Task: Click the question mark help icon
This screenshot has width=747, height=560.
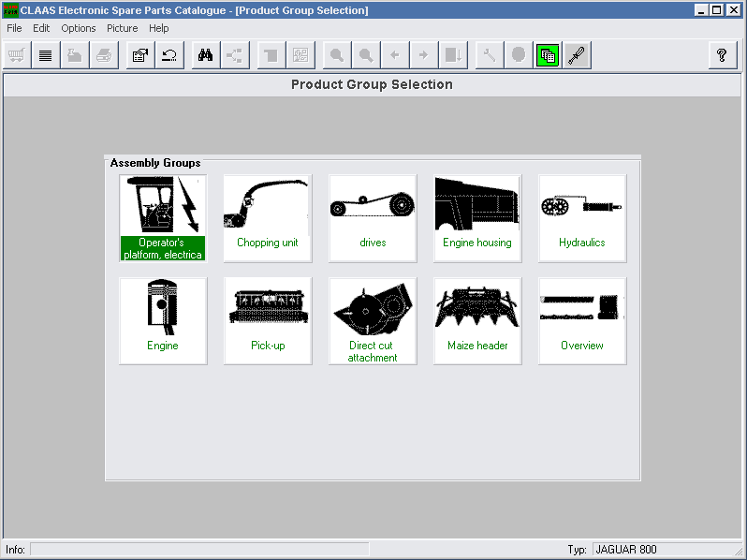Action: tap(723, 55)
